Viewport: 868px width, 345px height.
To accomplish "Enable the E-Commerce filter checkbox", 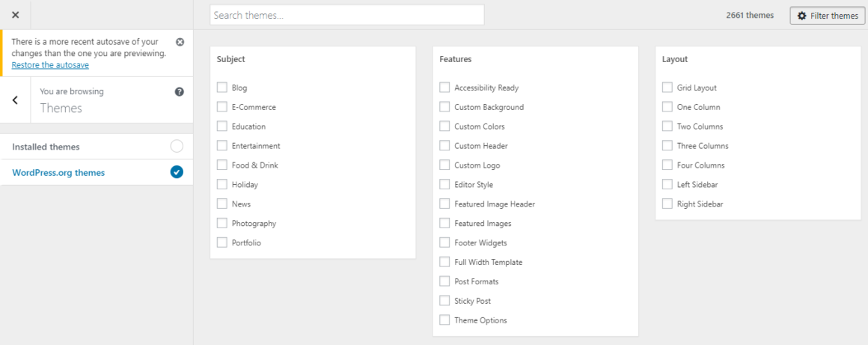I will click(222, 107).
